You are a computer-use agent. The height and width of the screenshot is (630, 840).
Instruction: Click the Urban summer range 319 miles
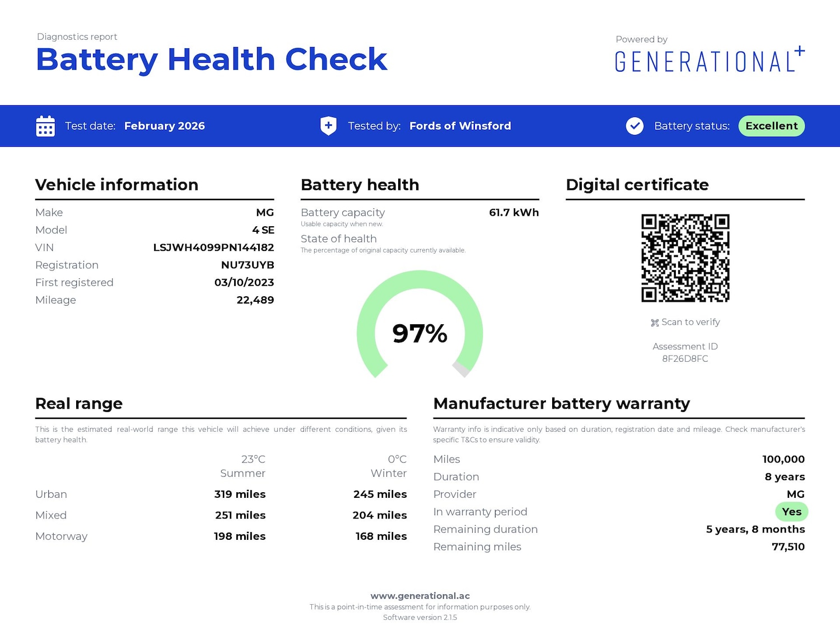pyautogui.click(x=240, y=494)
